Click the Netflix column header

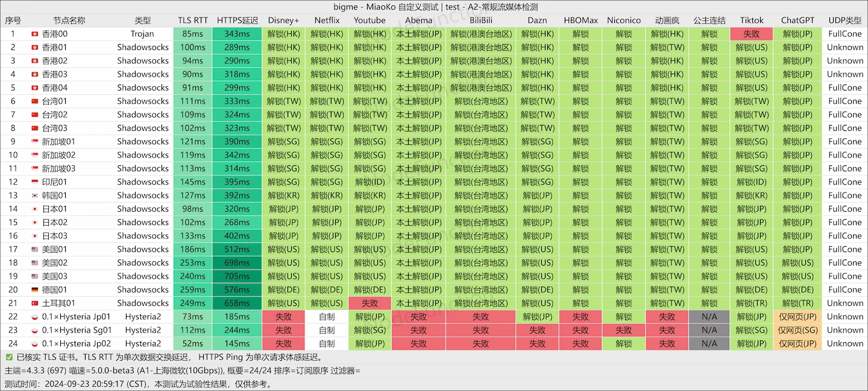[x=327, y=20]
